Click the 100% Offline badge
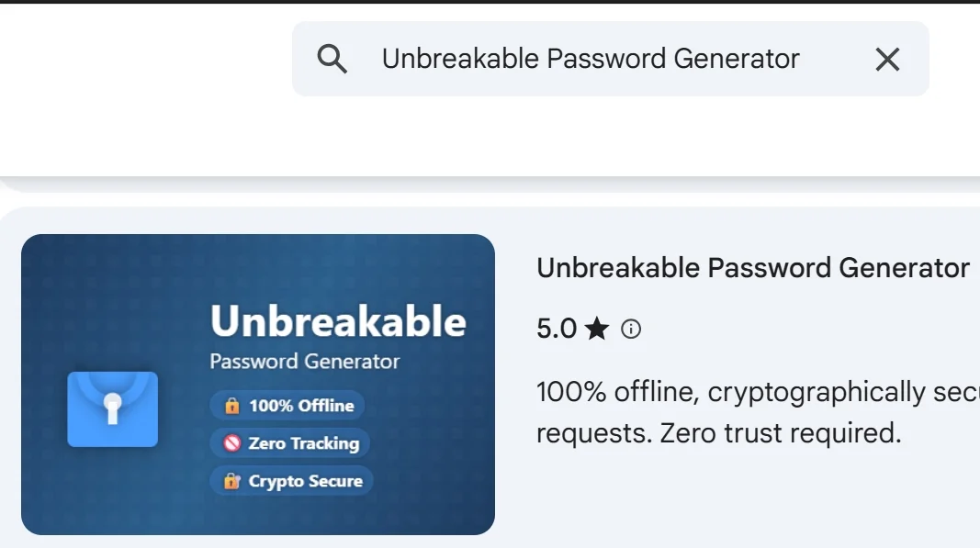The height and width of the screenshot is (548, 980). coord(287,406)
